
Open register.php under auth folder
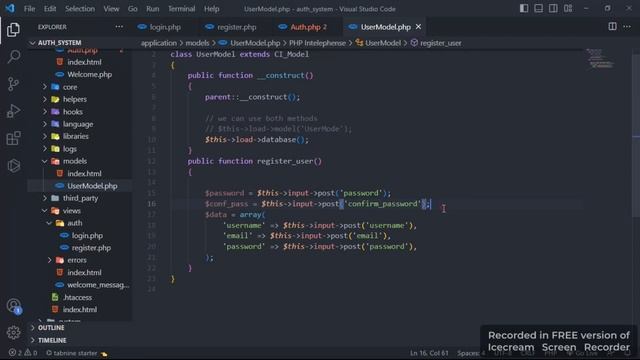pos(91,248)
